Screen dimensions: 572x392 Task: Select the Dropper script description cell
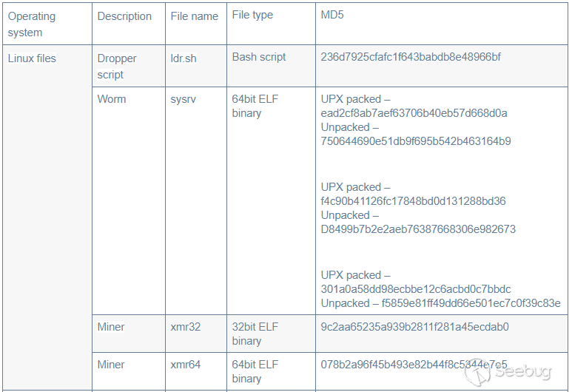[117, 67]
